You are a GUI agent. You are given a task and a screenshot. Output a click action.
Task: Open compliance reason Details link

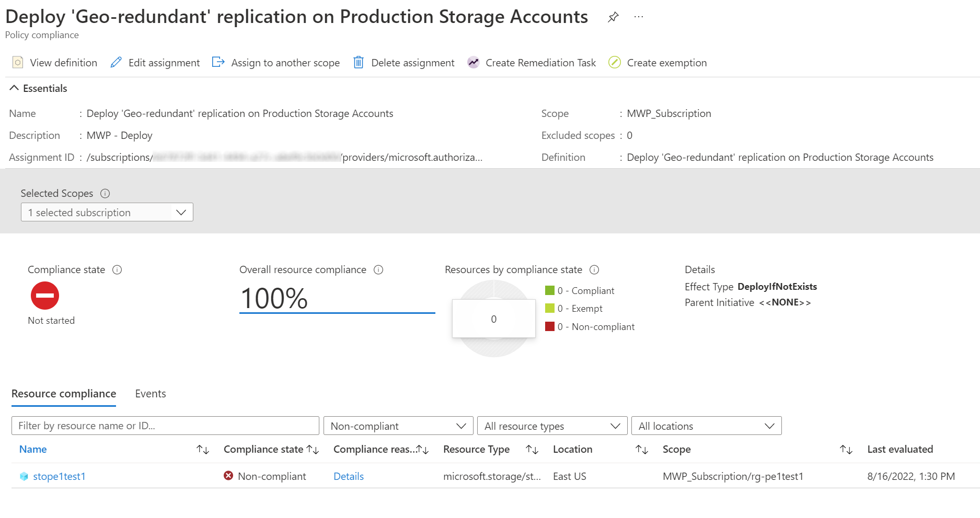pyautogui.click(x=349, y=476)
